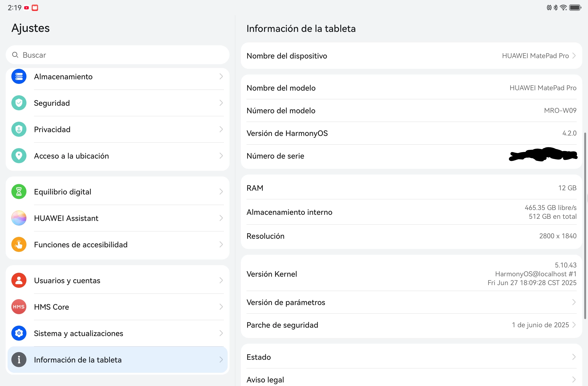The image size is (588, 386).
Task: Click the Equilibrio digital hourglass icon
Action: pyautogui.click(x=19, y=192)
